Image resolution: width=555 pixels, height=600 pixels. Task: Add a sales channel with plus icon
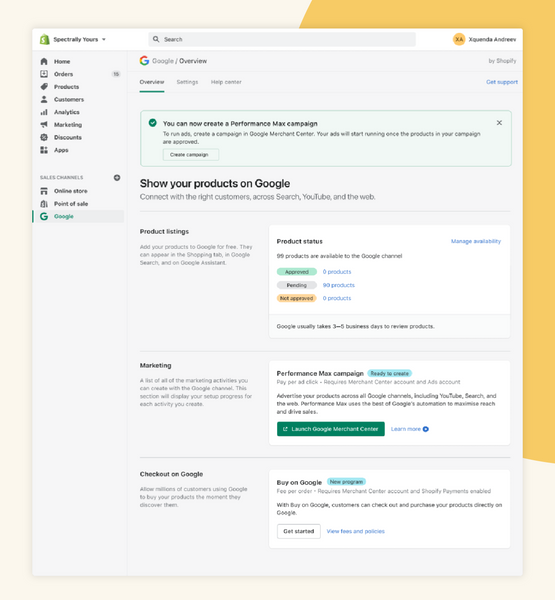click(117, 178)
